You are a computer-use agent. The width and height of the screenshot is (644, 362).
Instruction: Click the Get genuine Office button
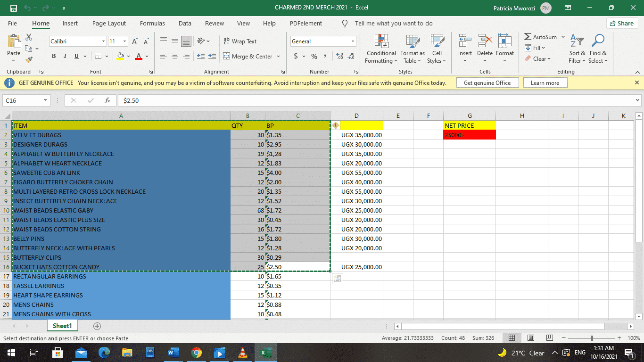487,82
